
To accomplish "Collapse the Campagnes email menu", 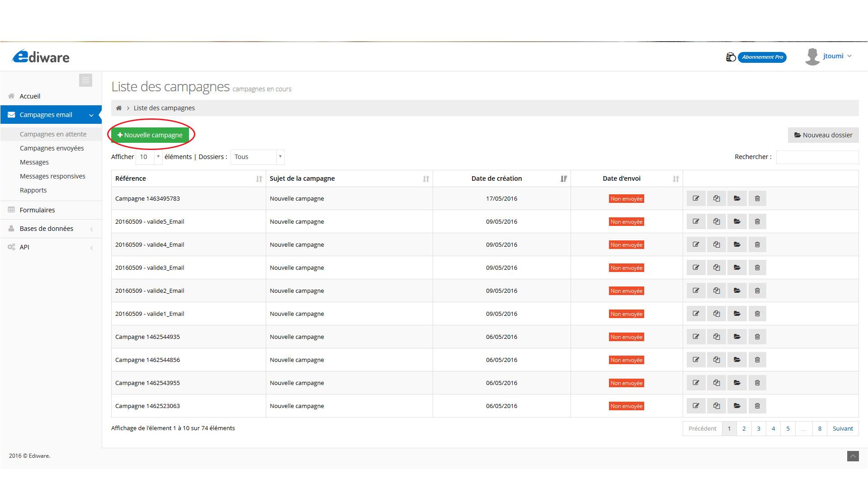I will (51, 115).
